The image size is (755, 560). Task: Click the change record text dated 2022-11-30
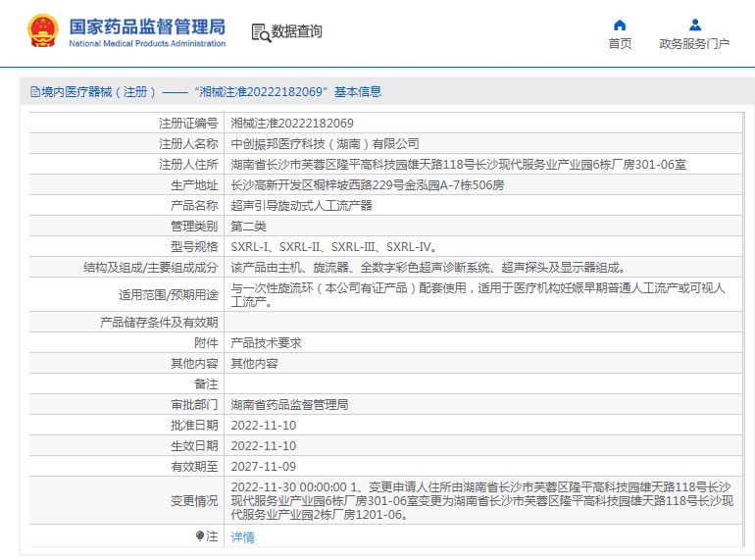pos(482,501)
